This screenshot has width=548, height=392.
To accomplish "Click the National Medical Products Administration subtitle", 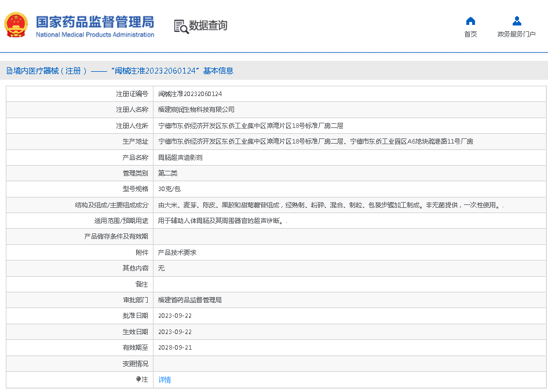I will pyautogui.click(x=95, y=35).
